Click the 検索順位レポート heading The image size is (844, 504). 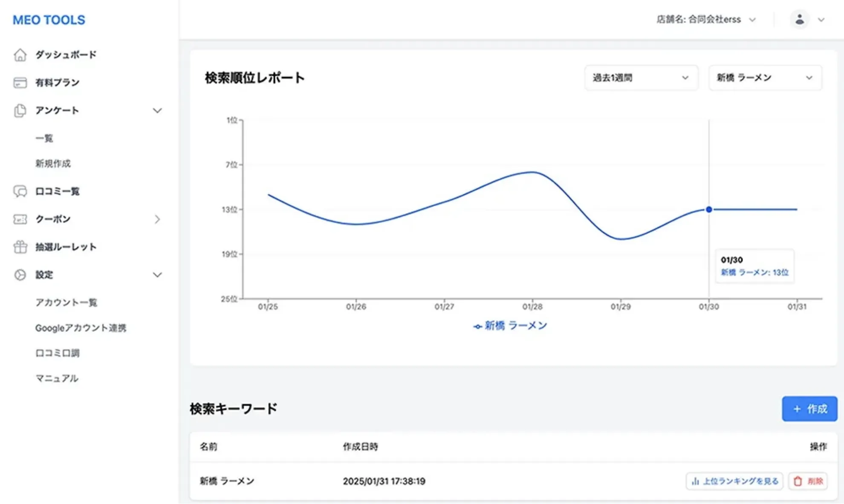[255, 78]
